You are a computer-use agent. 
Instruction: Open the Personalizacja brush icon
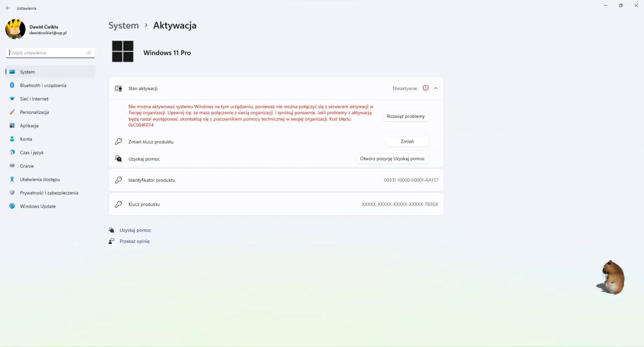tap(12, 112)
